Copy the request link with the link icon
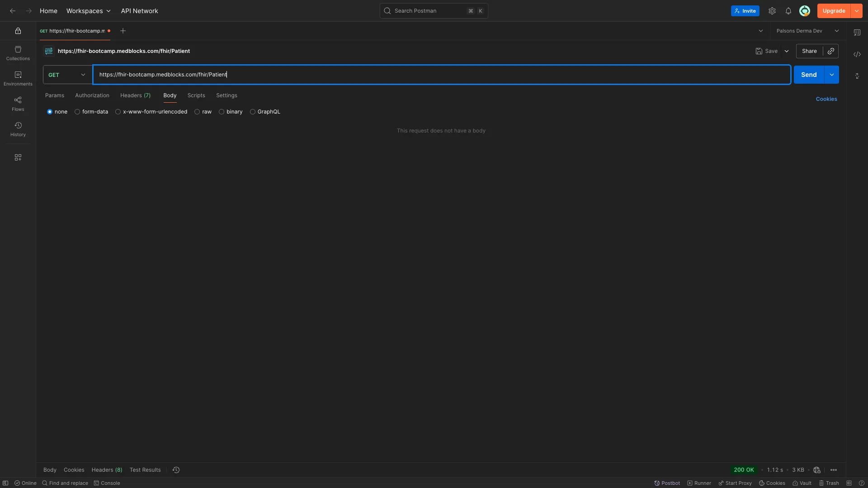The height and width of the screenshot is (488, 868). point(830,51)
